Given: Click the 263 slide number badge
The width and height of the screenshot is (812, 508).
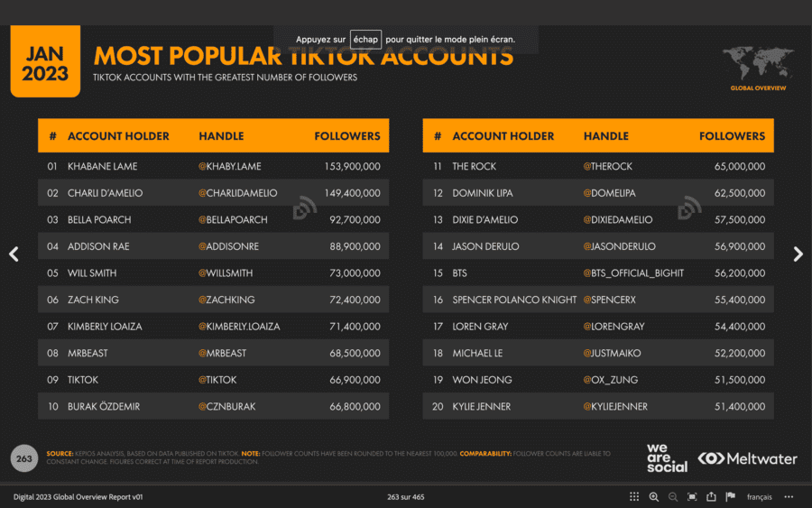Looking at the screenshot, I should [x=24, y=458].
